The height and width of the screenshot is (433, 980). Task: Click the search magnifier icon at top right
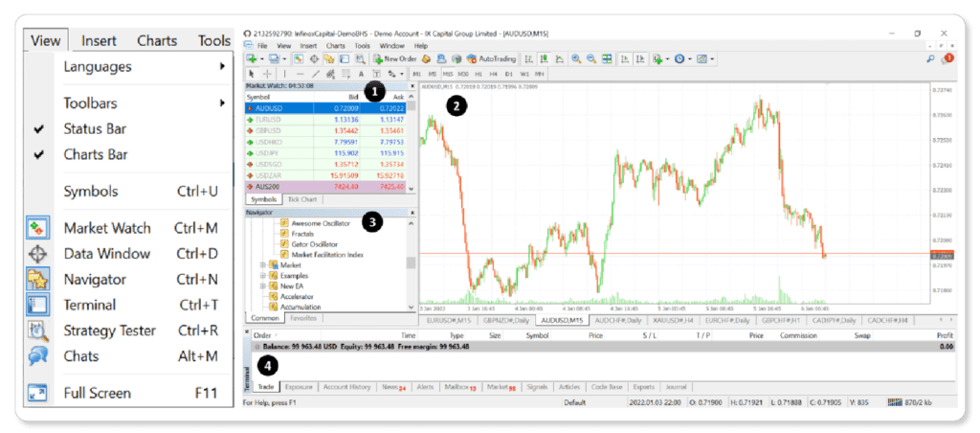pos(930,58)
